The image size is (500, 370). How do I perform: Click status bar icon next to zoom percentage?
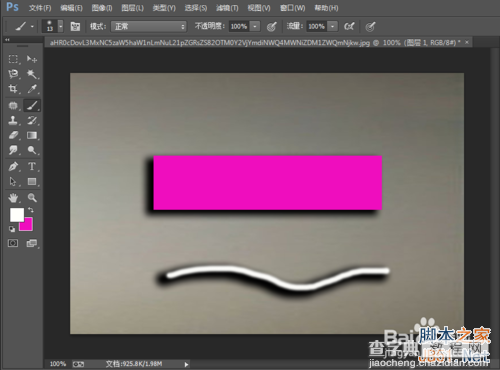coord(78,364)
